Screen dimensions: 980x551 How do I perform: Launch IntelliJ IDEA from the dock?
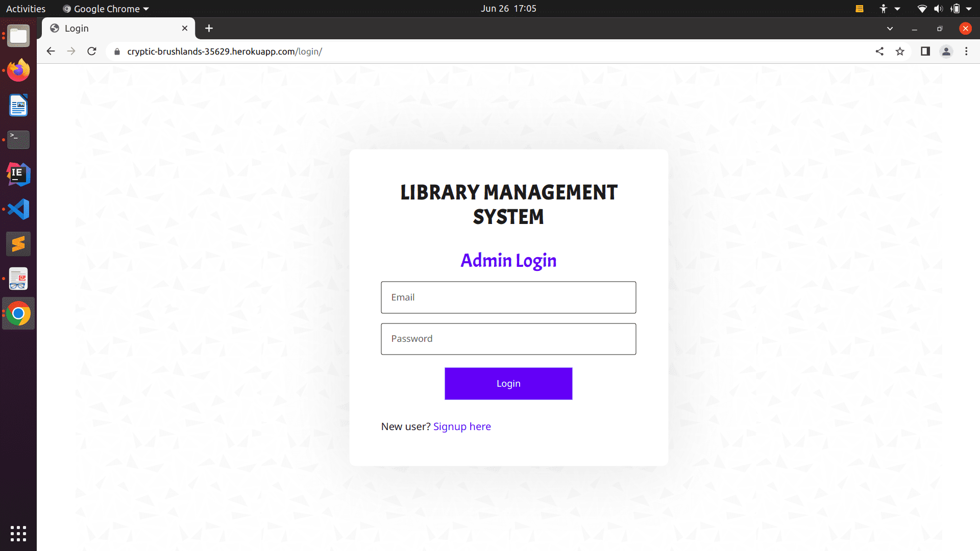tap(18, 174)
